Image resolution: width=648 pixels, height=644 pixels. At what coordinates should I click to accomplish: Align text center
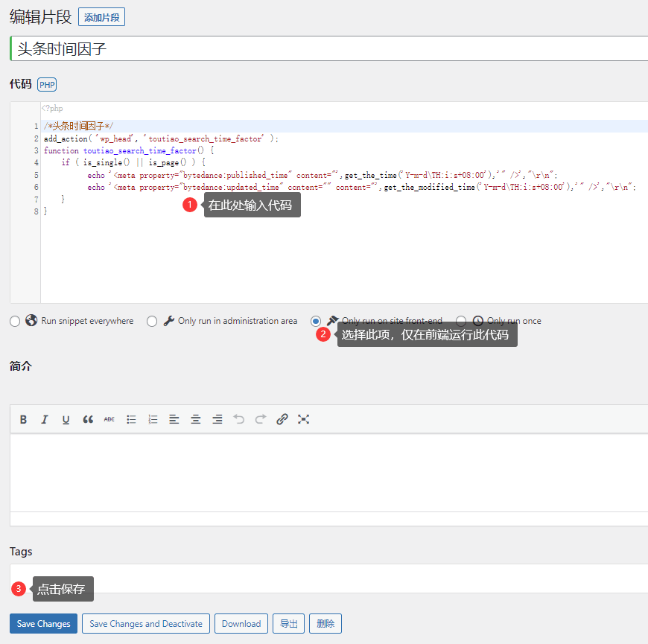point(195,419)
